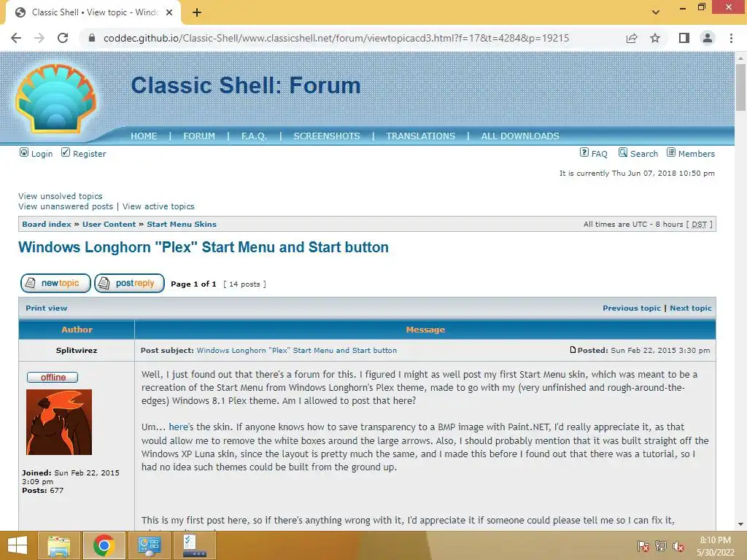Click the Login icon

pos(24,152)
